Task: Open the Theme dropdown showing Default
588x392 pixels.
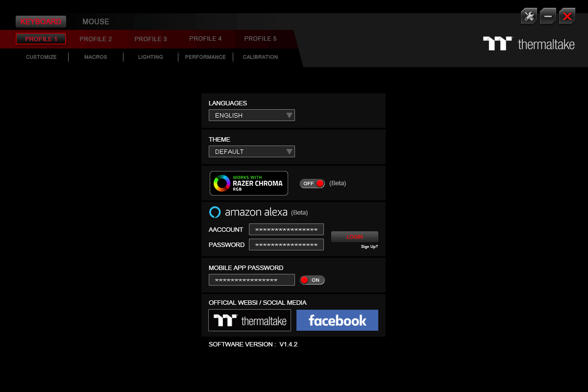Action: click(x=251, y=151)
